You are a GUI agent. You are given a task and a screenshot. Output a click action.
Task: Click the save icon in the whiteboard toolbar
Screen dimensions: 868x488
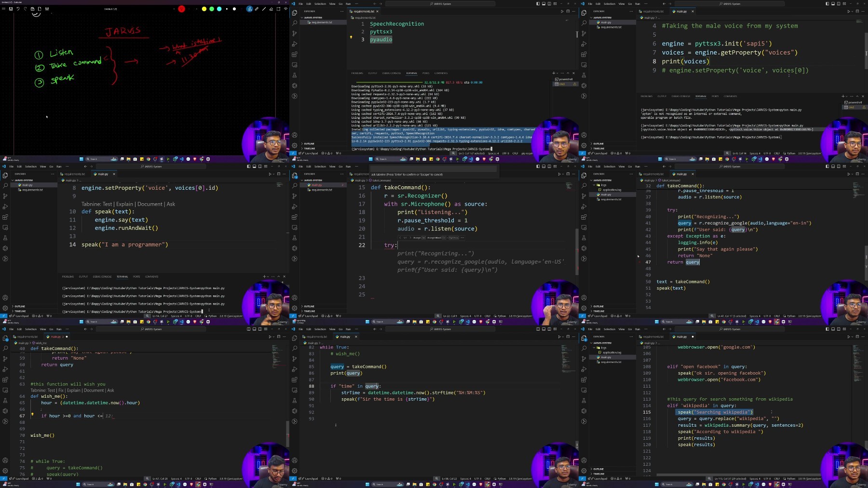pos(11,9)
